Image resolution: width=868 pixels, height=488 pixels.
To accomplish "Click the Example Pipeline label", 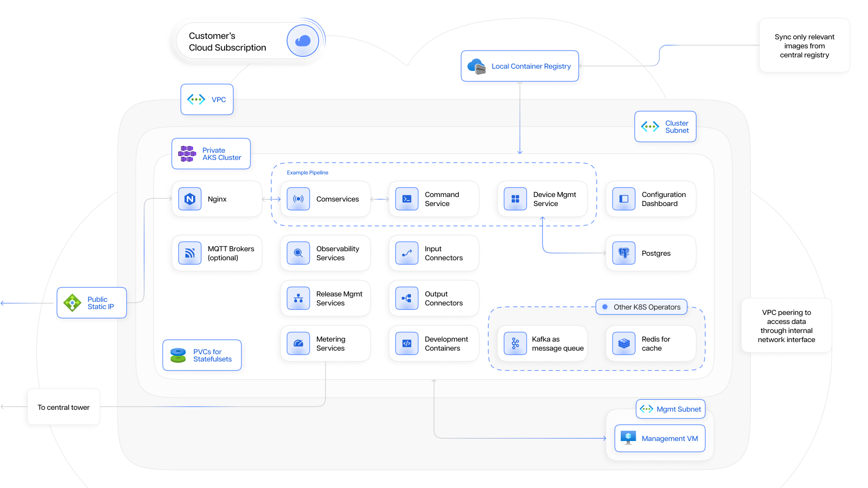I will pyautogui.click(x=307, y=173).
